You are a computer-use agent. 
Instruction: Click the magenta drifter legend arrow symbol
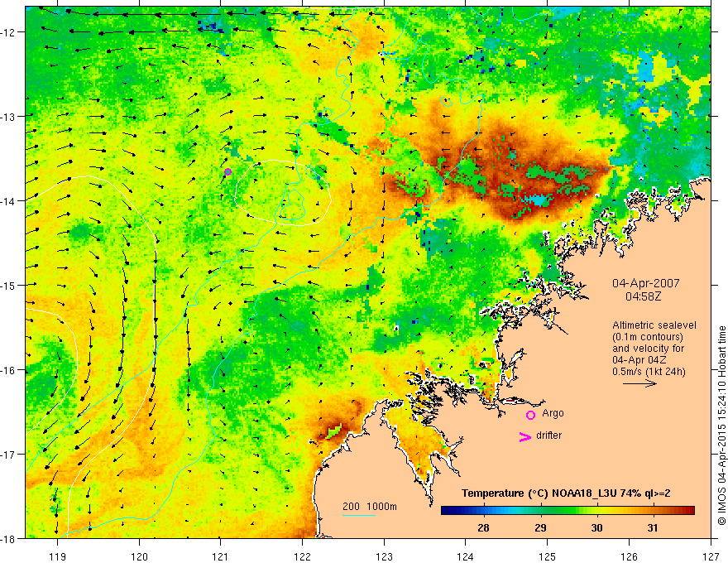tap(525, 436)
